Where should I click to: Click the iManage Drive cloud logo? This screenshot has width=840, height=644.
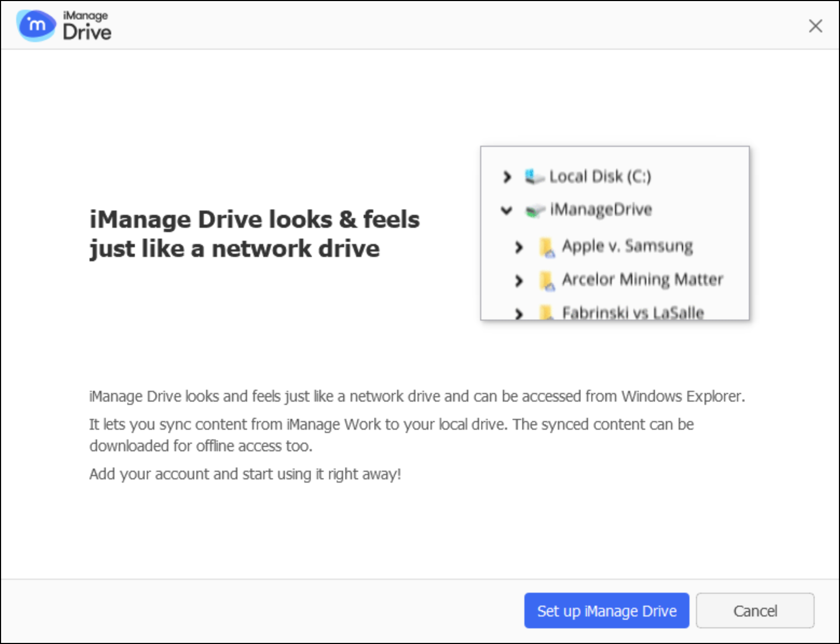[x=36, y=25]
